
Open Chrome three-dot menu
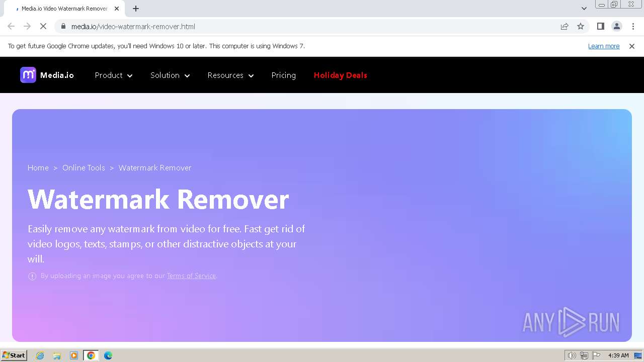pyautogui.click(x=633, y=26)
